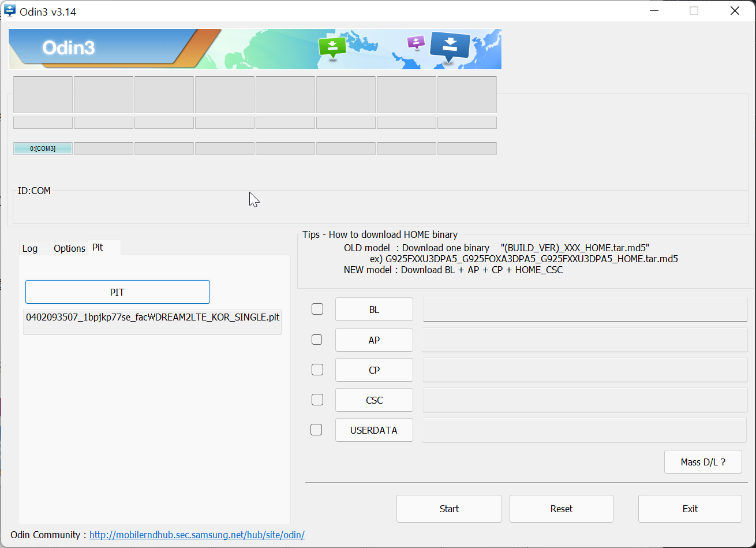Click the BL file button
756x548 pixels.
374,310
